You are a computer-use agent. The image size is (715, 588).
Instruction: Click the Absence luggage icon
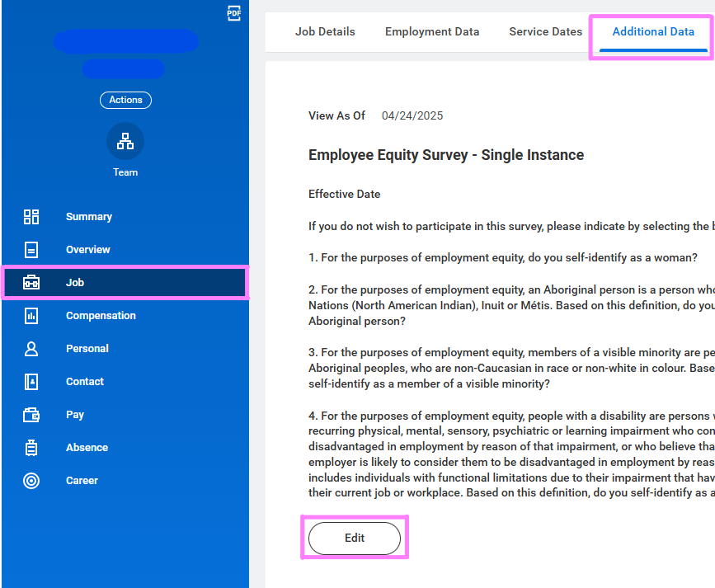click(31, 448)
